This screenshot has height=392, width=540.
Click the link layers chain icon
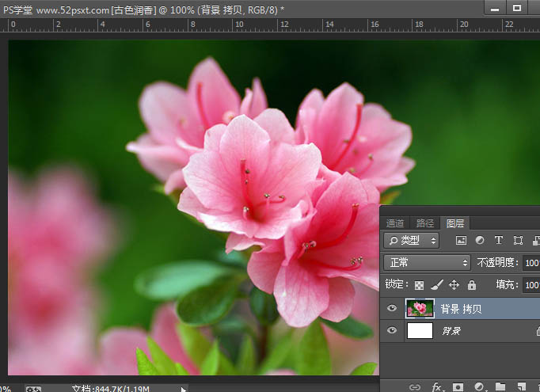tap(414, 386)
